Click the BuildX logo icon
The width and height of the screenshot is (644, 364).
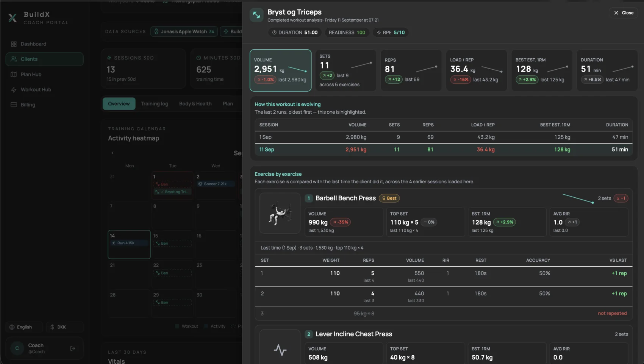(13, 18)
